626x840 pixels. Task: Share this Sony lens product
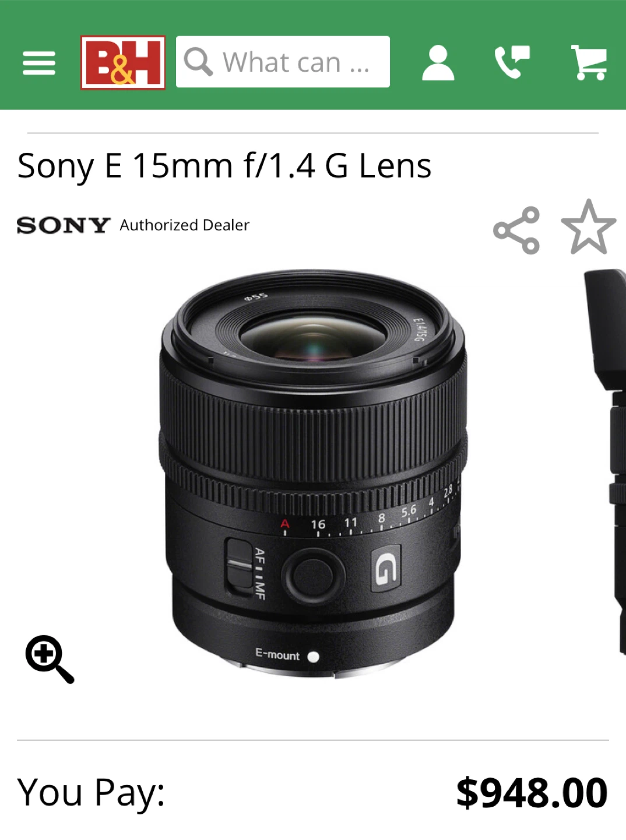[x=516, y=230]
